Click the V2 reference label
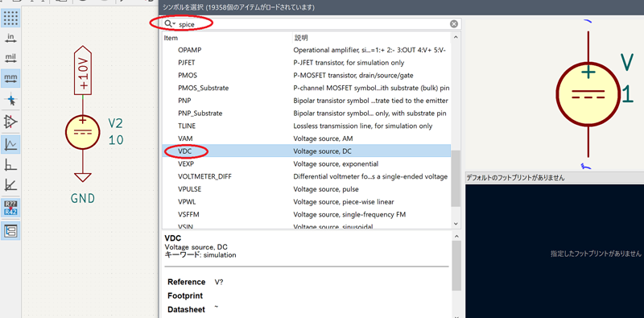Viewport: 644px width, 318px height. click(x=115, y=124)
